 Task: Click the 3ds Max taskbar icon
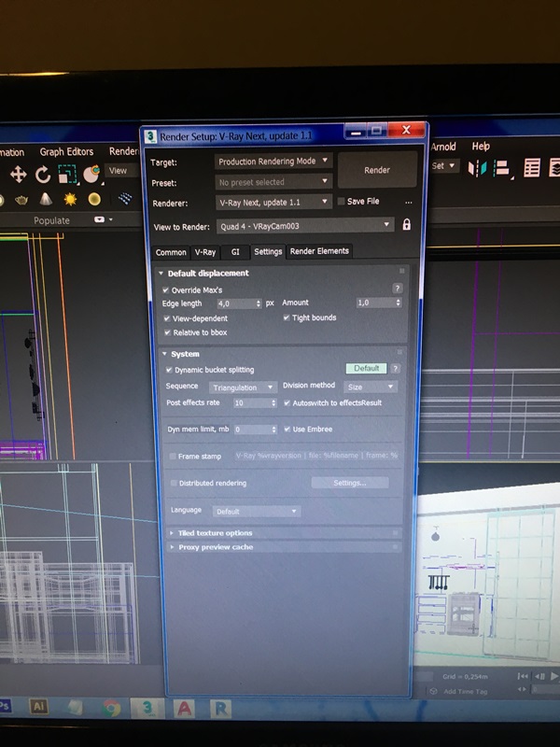[x=147, y=709]
